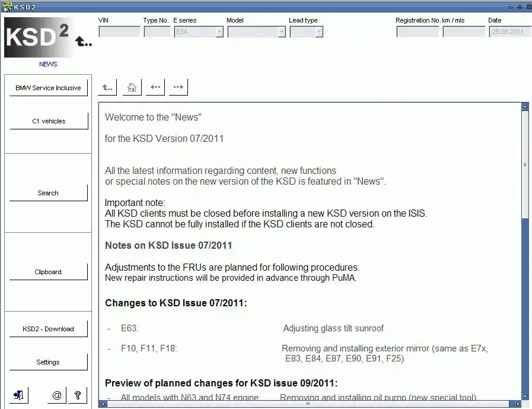Click the horizontal scrollbar right arrow

point(518,404)
